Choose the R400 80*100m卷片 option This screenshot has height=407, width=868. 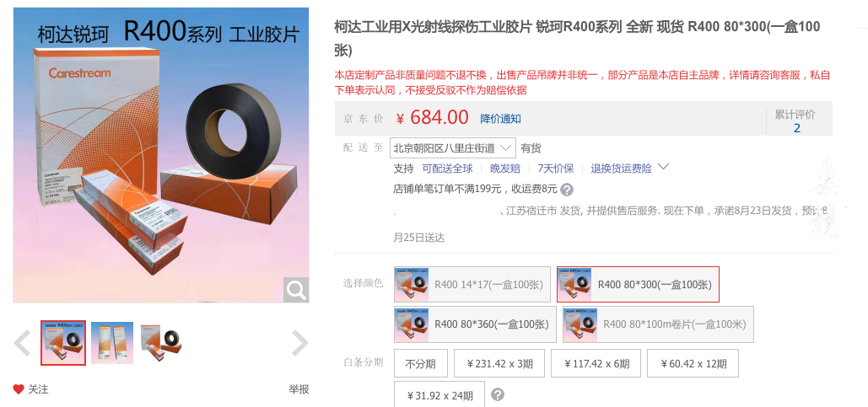(658, 324)
